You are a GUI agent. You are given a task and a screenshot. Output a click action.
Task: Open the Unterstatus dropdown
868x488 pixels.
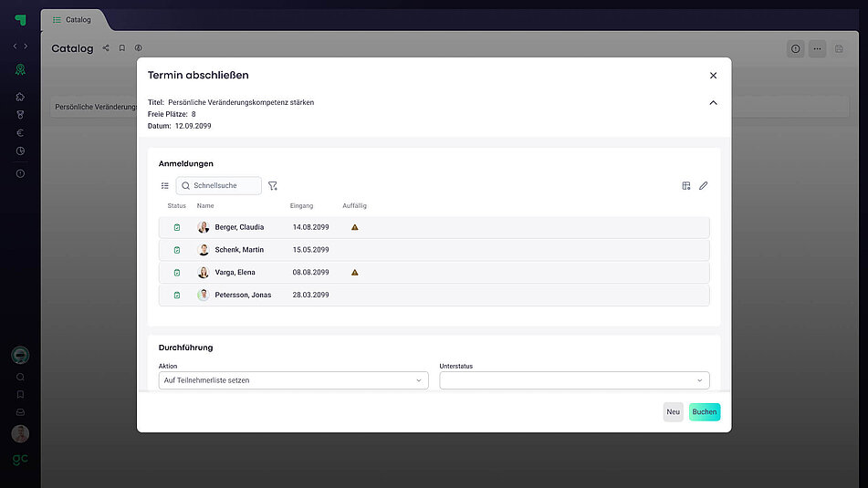pyautogui.click(x=574, y=380)
